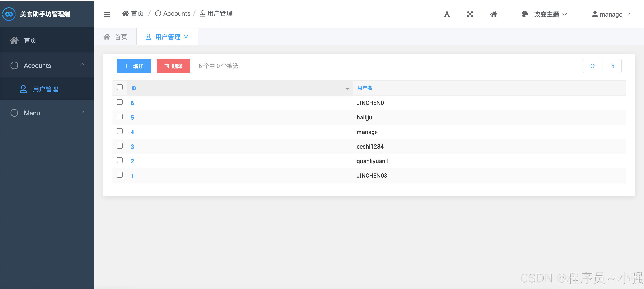Click the hamburger menu collapse icon
The height and width of the screenshot is (289, 644).
(107, 14)
